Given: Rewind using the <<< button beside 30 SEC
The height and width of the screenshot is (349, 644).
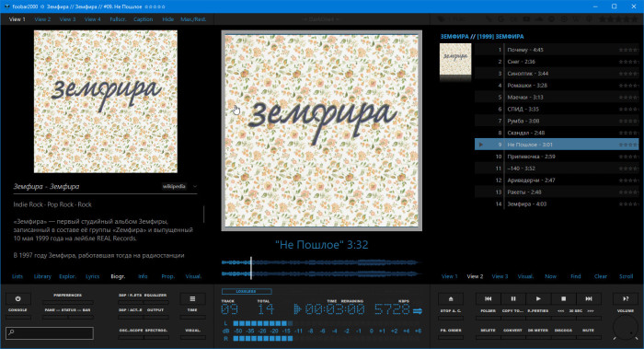Looking at the screenshot, I should [x=560, y=311].
